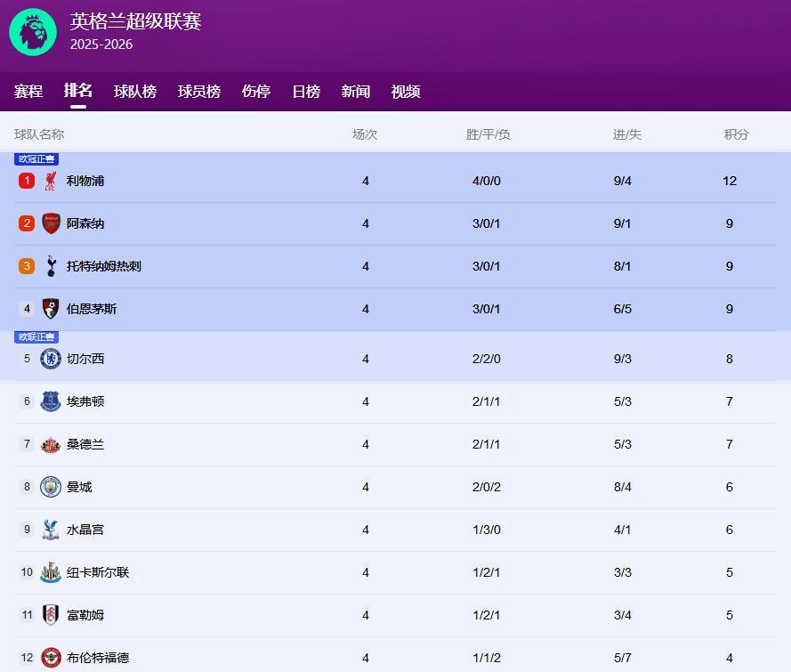Screen dimensions: 791x672
Task: Click the 球队名称 column header
Action: pyautogui.click(x=39, y=134)
